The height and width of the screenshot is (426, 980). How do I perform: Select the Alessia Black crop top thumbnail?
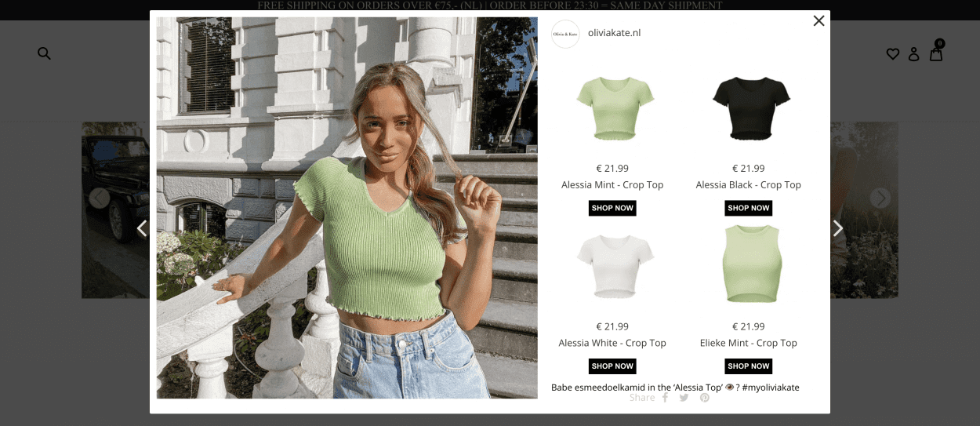tap(751, 108)
